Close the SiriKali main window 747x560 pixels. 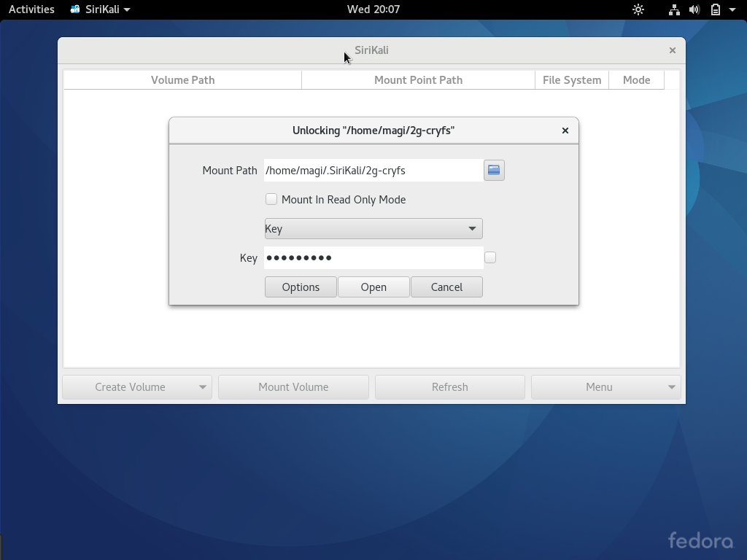672,50
